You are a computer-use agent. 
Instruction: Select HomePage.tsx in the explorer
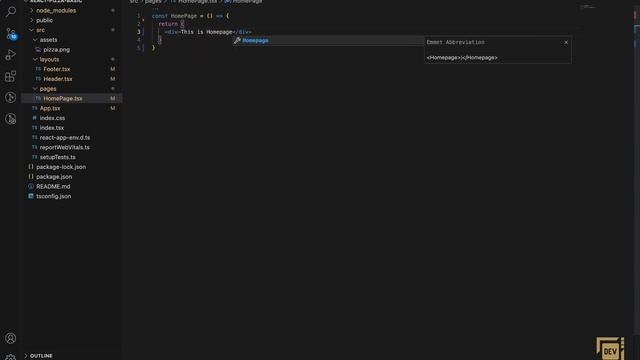72,98
